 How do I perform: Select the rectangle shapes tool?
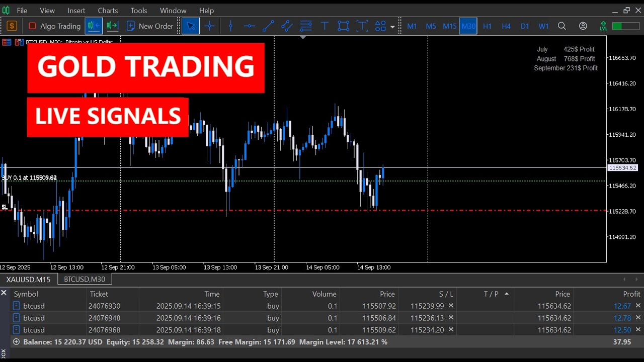click(x=343, y=26)
